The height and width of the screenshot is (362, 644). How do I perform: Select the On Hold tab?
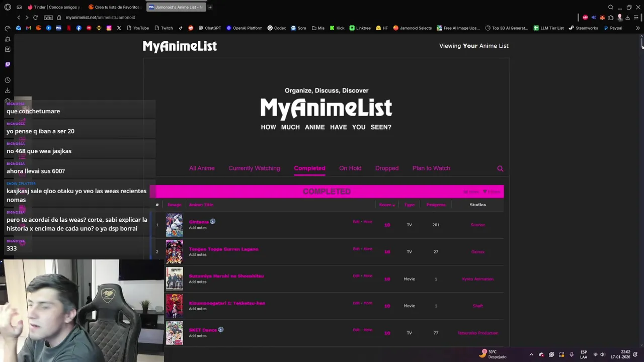coord(350,168)
